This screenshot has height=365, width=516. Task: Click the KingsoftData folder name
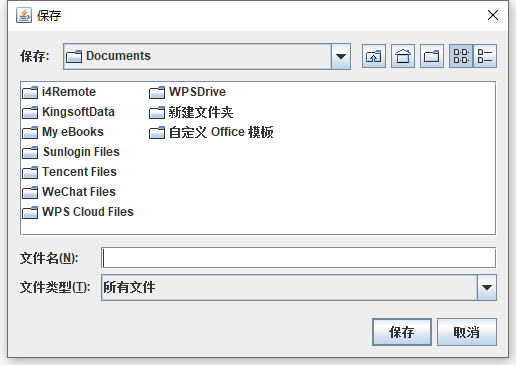click(78, 112)
